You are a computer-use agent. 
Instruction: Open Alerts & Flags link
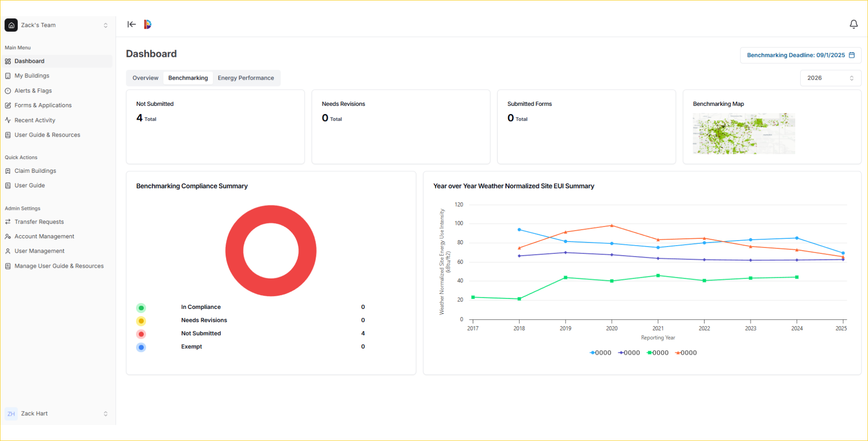tap(57, 90)
